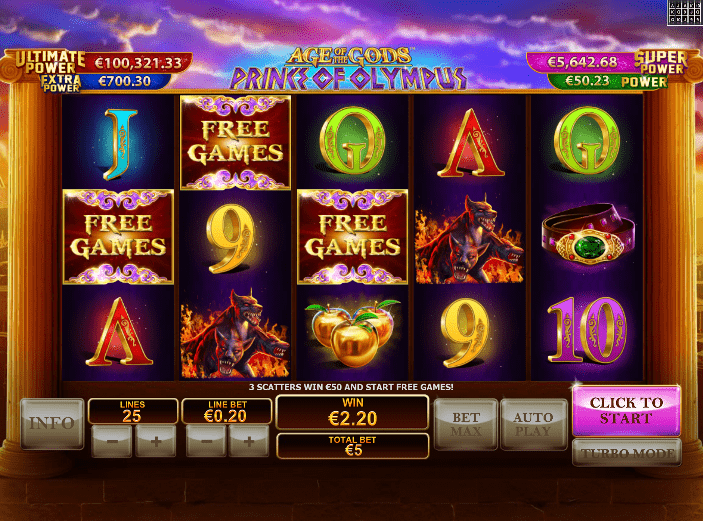The width and height of the screenshot is (703, 521).
Task: Click the grid icon in top-right corner
Action: [x=684, y=13]
